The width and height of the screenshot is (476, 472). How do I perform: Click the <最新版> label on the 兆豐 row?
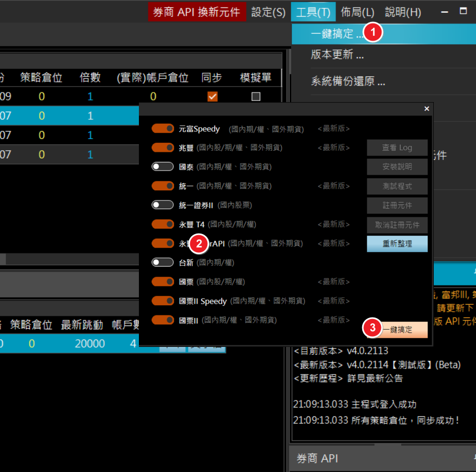tap(333, 148)
